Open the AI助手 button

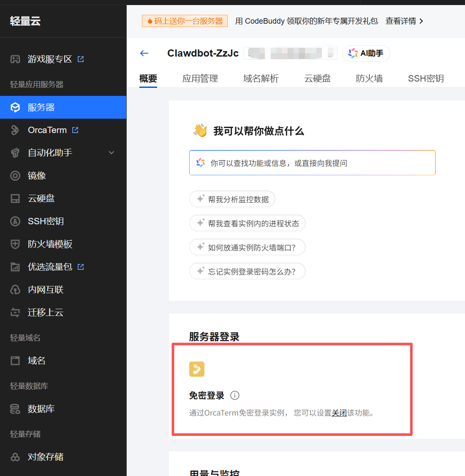(366, 53)
